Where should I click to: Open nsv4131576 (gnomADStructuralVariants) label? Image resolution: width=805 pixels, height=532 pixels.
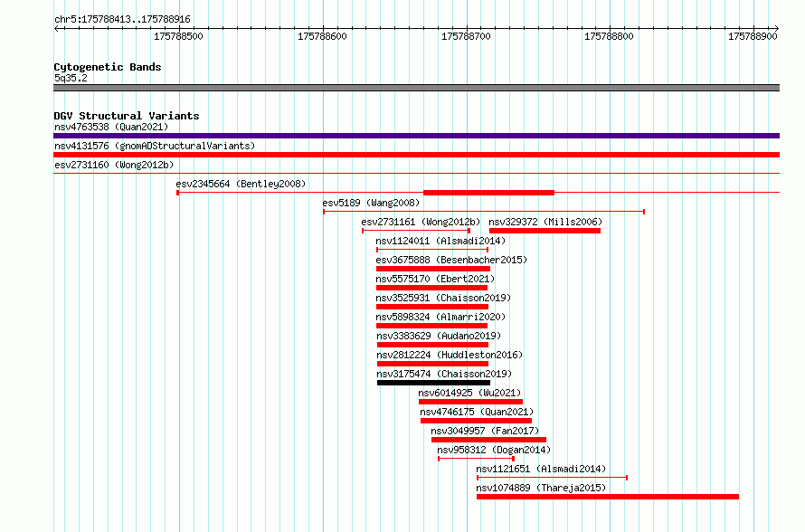tap(155, 146)
